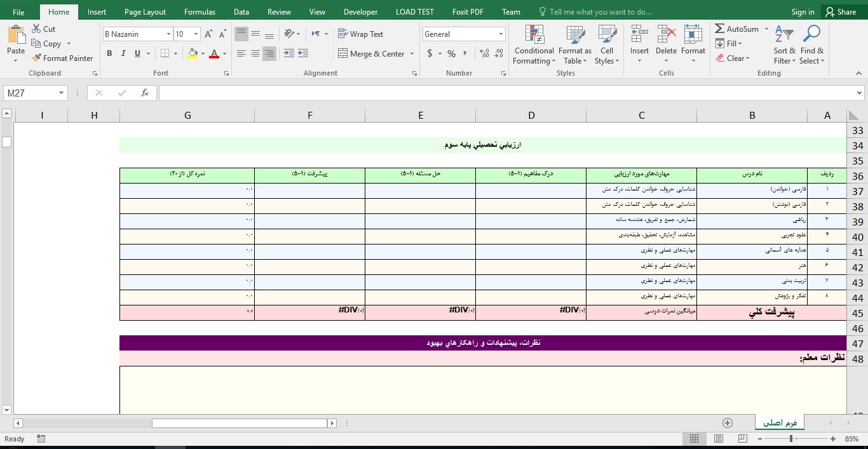This screenshot has height=449, width=868.
Task: Open Cell Styles gallery
Action: point(606,44)
